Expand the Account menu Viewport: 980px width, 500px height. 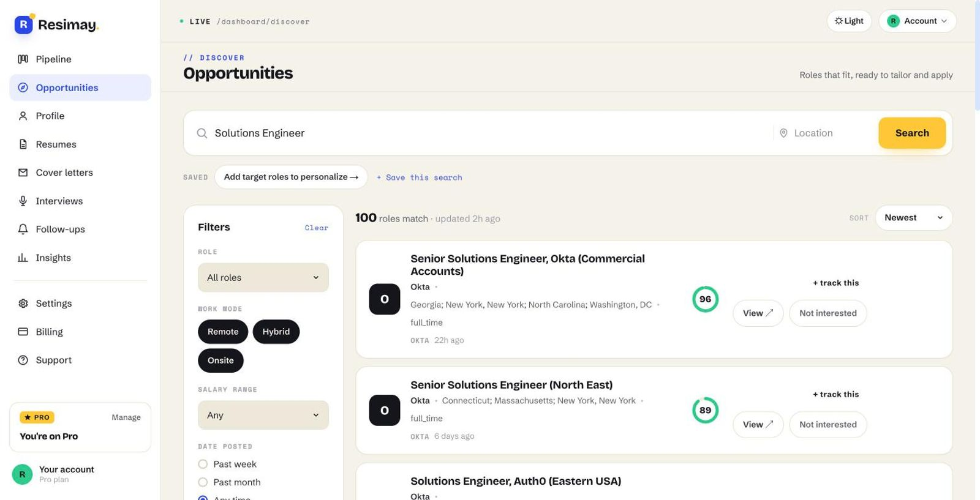click(918, 21)
